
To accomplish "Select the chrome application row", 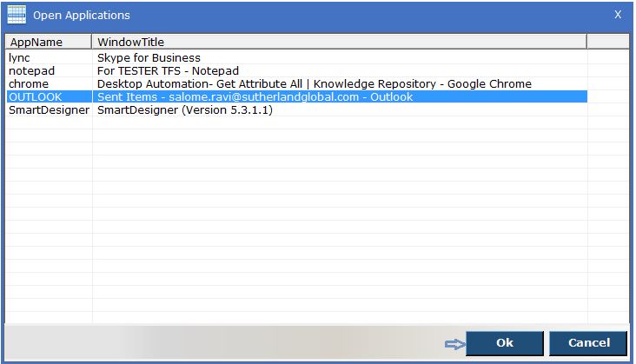I will (x=28, y=83).
